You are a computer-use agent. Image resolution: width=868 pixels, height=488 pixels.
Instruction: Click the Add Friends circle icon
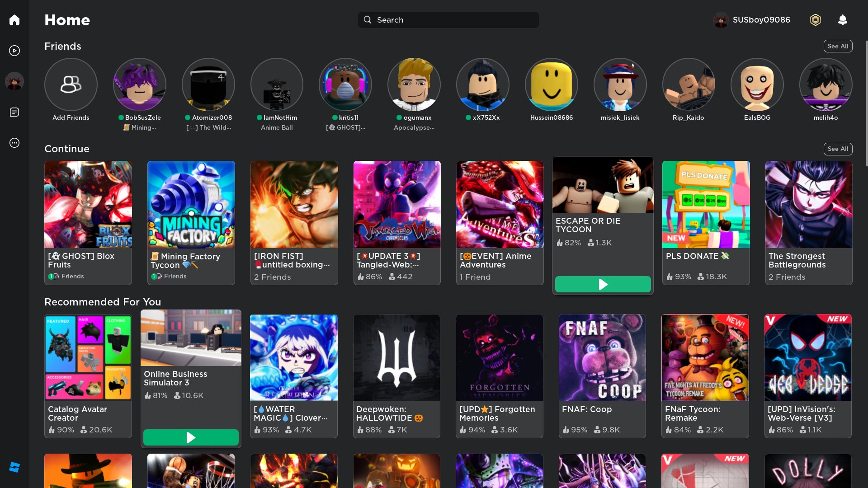(x=71, y=84)
